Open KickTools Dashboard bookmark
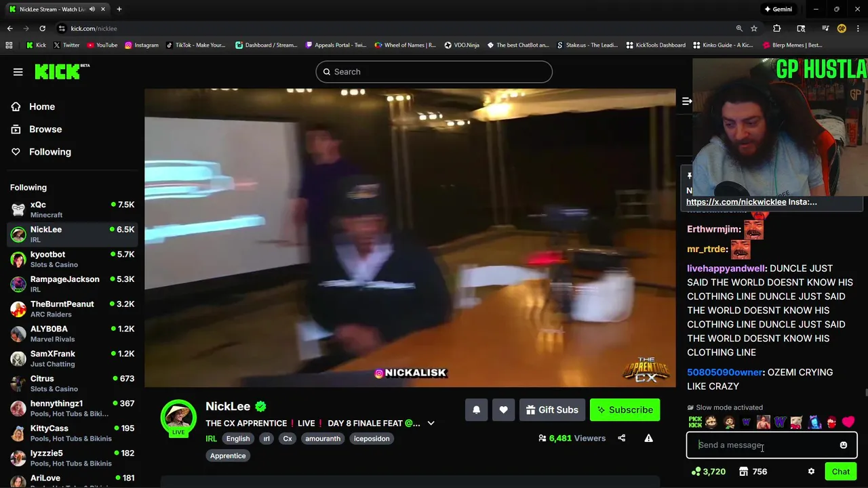Screen dimensions: 868x488 click(656, 45)
